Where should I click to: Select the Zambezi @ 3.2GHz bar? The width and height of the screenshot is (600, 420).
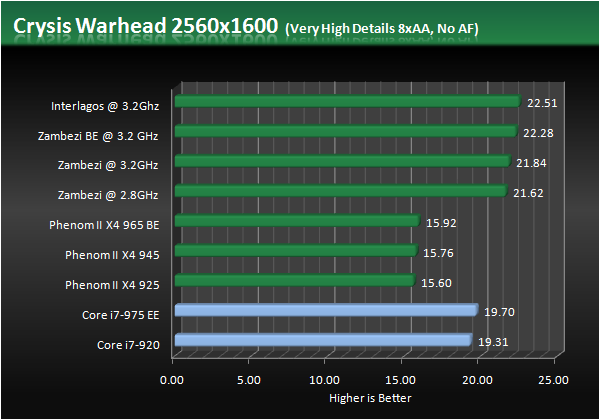[x=343, y=161]
